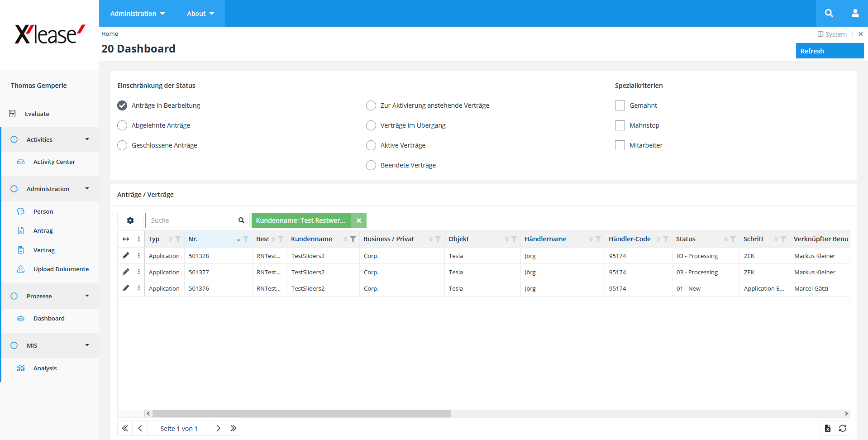Image resolution: width=868 pixels, height=440 pixels.
Task: Select Beendete Verträge radio
Action: tap(371, 165)
